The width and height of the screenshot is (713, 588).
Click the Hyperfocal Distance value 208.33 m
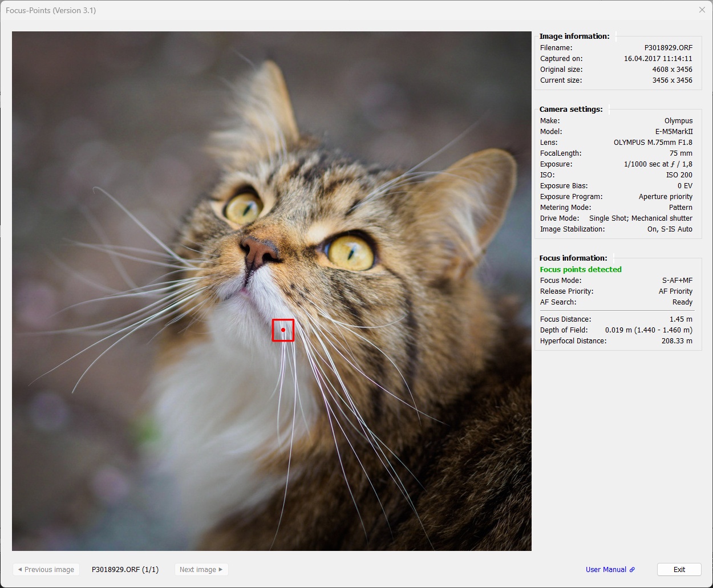[676, 341]
